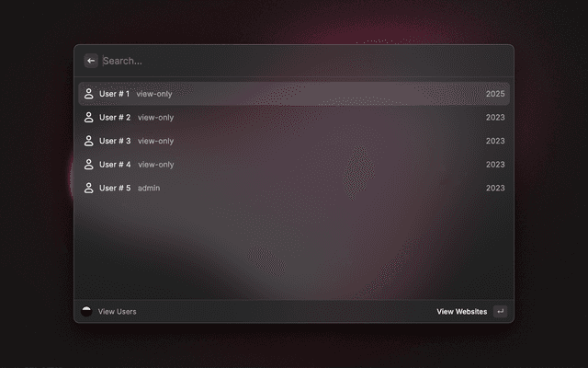588x368 pixels.
Task: Click the half-circle logo beside View Users
Action: pos(86,311)
